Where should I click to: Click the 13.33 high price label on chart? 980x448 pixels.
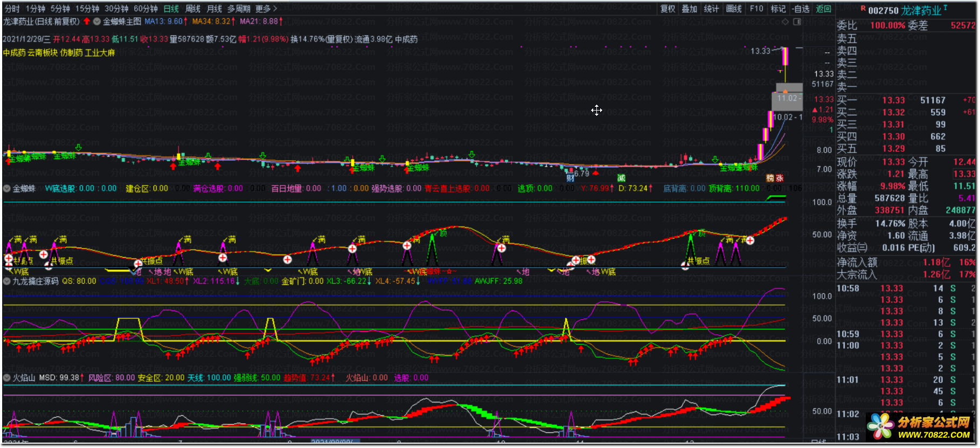(x=761, y=51)
